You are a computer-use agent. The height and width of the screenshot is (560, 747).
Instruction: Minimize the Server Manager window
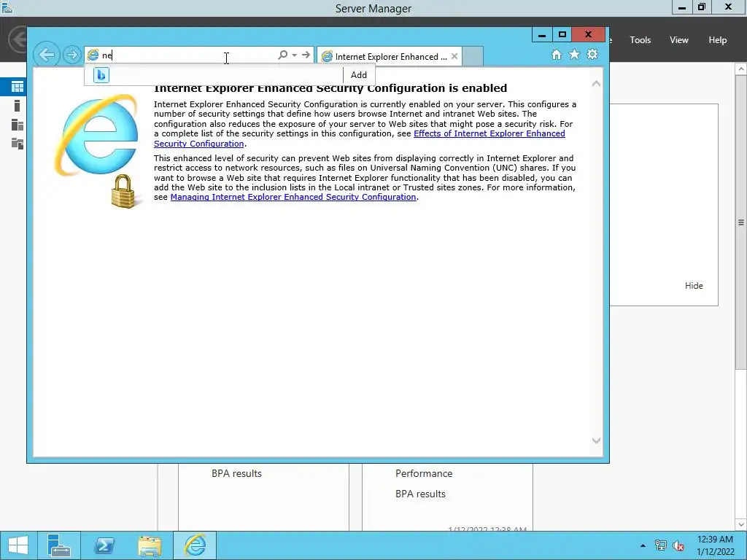point(682,7)
